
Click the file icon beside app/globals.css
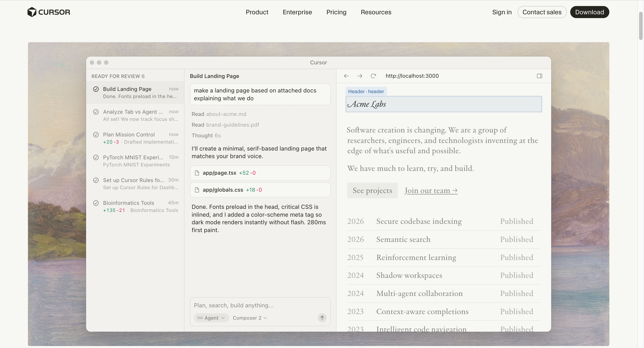[197, 190]
